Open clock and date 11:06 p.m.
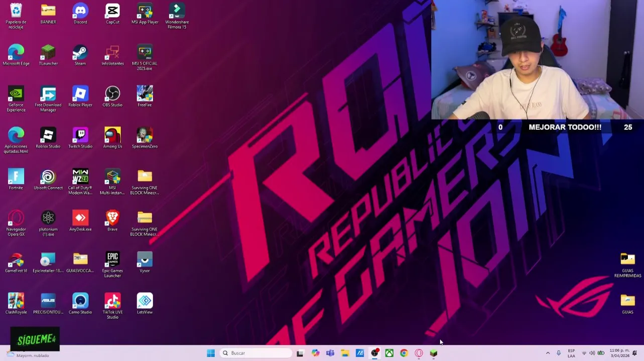Image resolution: width=644 pixels, height=361 pixels. pos(619,353)
